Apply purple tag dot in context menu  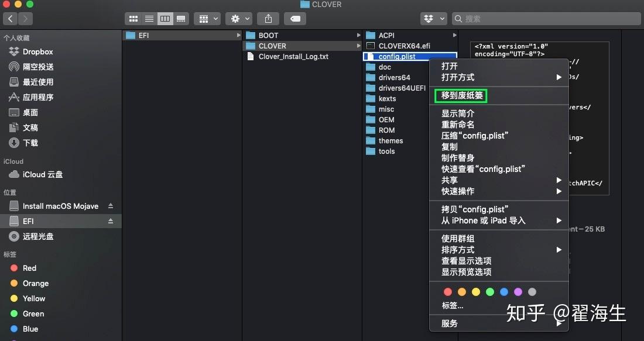click(518, 292)
